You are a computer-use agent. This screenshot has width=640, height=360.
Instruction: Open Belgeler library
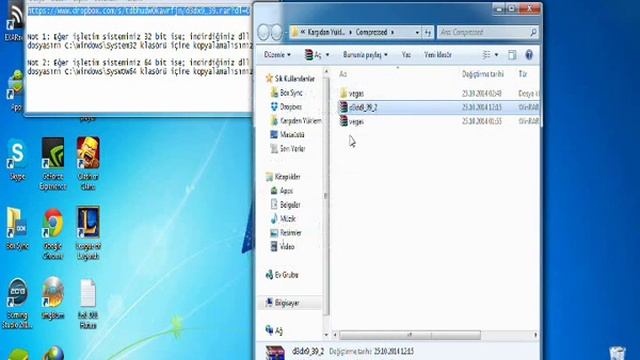click(x=285, y=205)
